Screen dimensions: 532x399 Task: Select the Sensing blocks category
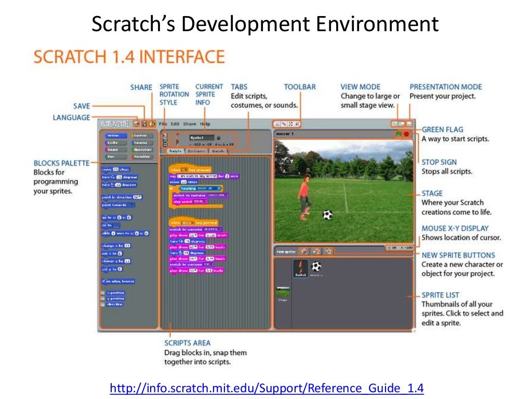point(142,142)
